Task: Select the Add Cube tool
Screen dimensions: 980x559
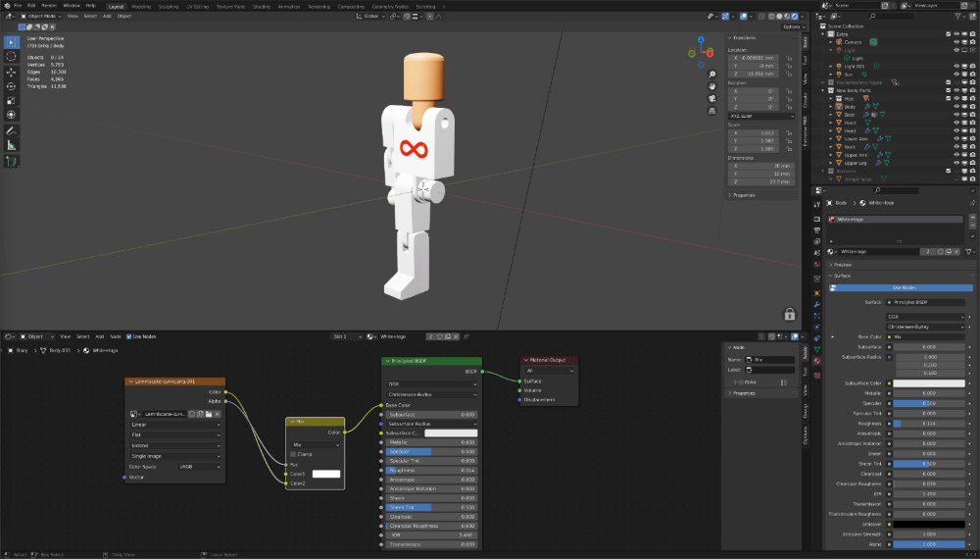Action: coord(11,161)
